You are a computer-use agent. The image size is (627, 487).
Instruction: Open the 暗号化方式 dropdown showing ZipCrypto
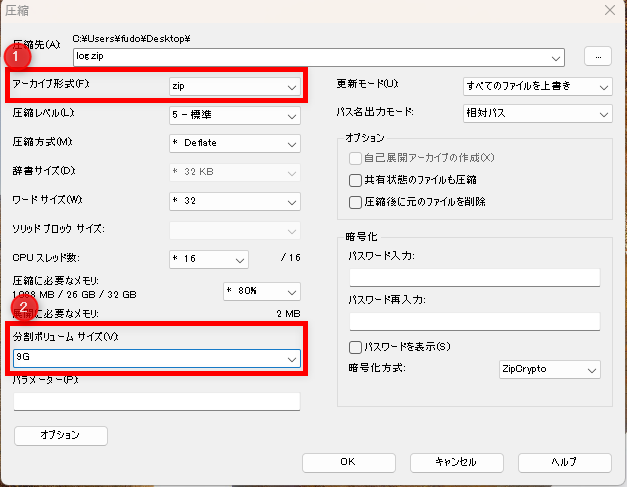pos(549,370)
